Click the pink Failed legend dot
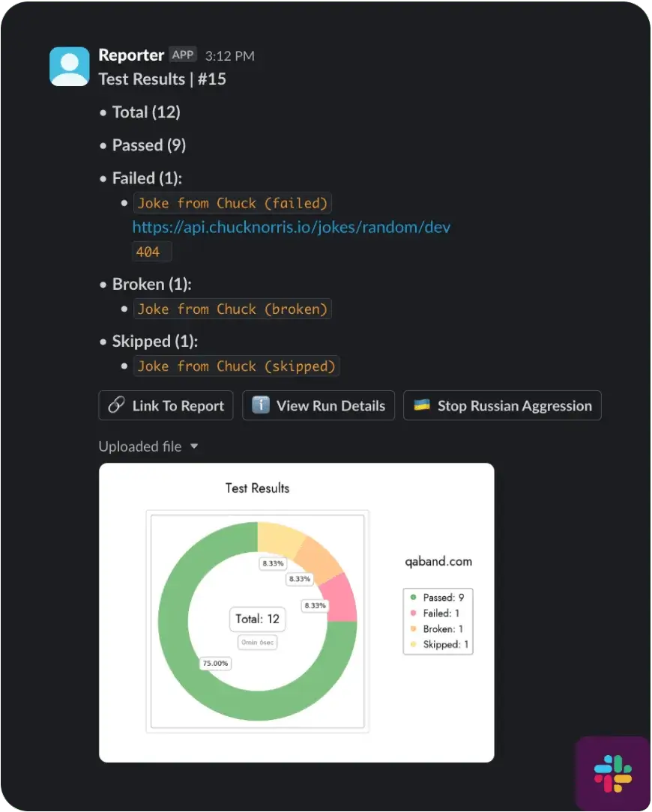This screenshot has width=652, height=812. tap(413, 613)
